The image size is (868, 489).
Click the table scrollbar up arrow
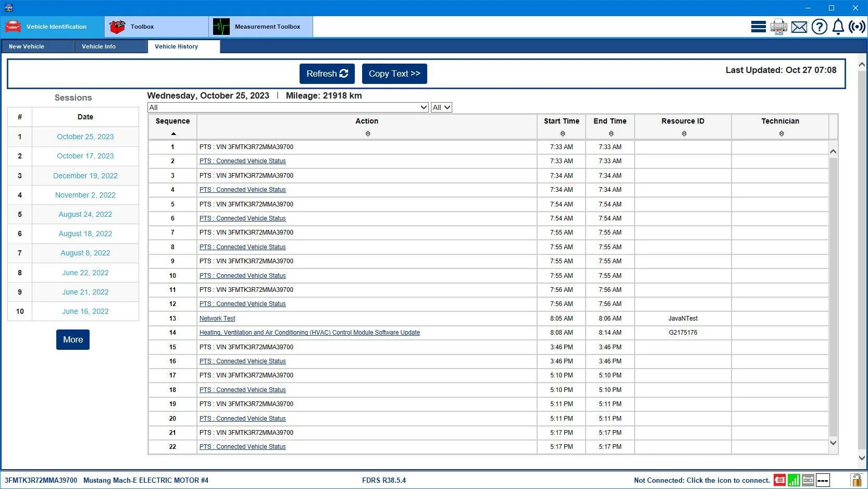pyautogui.click(x=833, y=152)
